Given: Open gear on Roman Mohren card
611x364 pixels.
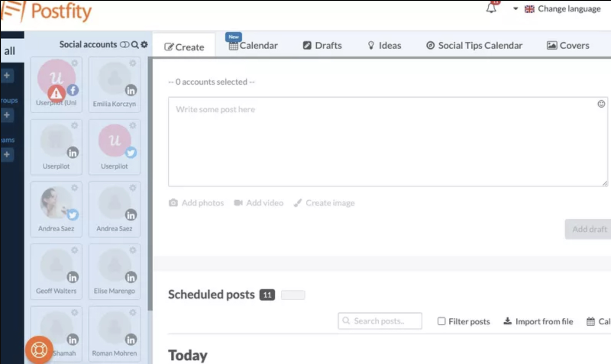Looking at the screenshot, I should click(133, 312).
